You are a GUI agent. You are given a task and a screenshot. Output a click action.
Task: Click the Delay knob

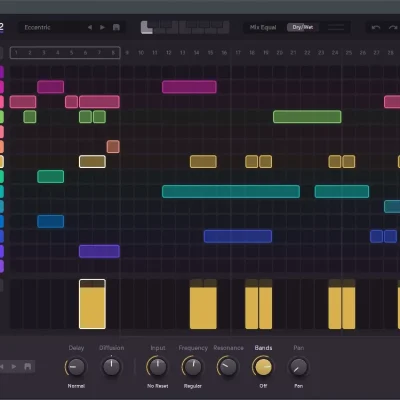coord(76,367)
